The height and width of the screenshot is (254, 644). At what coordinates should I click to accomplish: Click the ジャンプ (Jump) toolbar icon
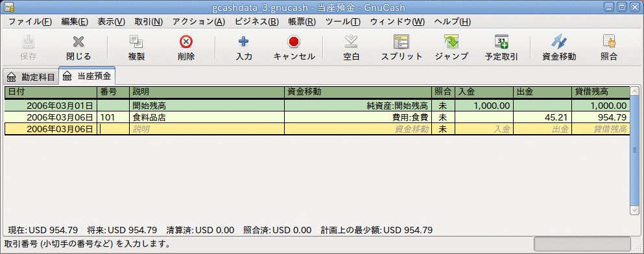451,41
